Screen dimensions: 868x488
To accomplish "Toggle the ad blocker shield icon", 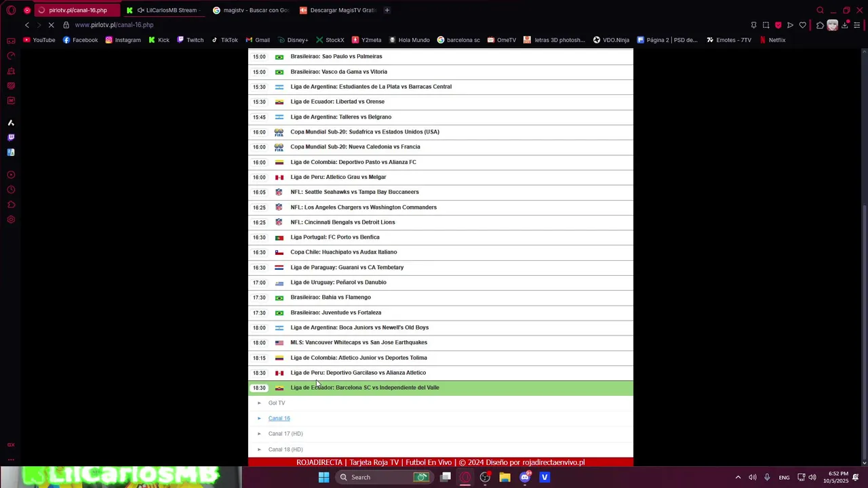I will pyautogui.click(x=778, y=25).
